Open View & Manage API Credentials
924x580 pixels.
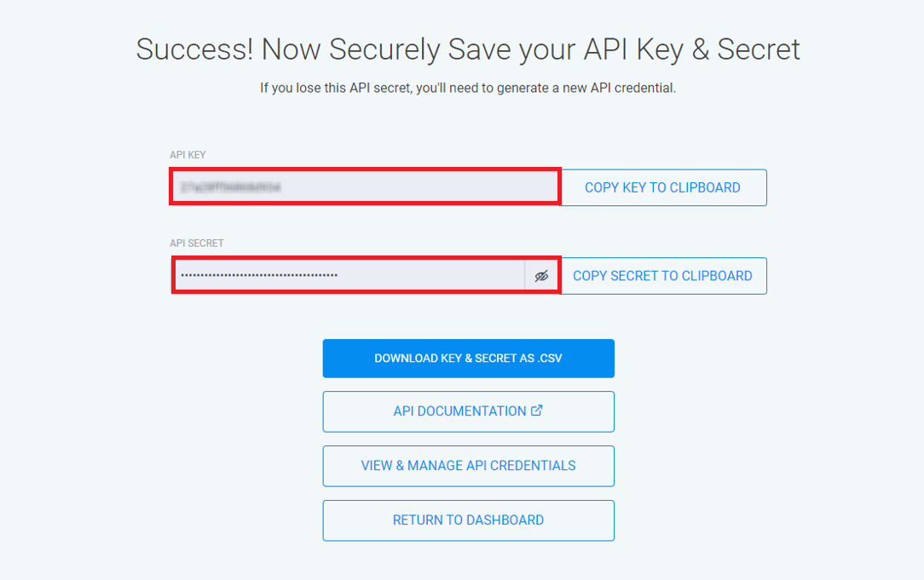tap(468, 466)
